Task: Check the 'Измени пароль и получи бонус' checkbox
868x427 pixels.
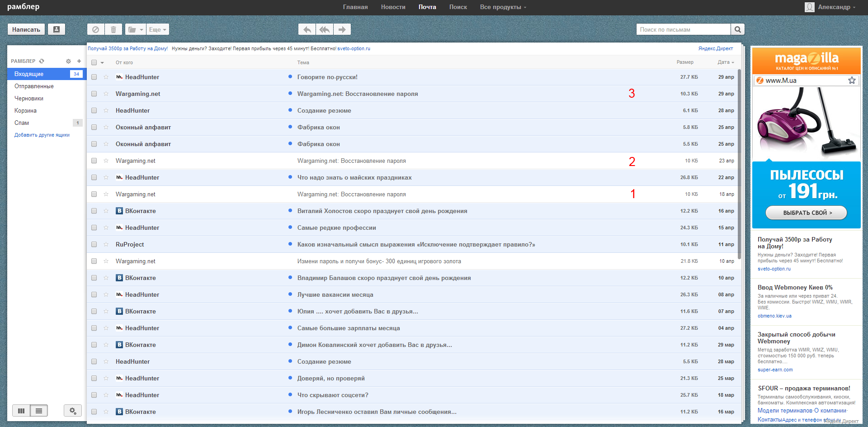Action: 94,261
